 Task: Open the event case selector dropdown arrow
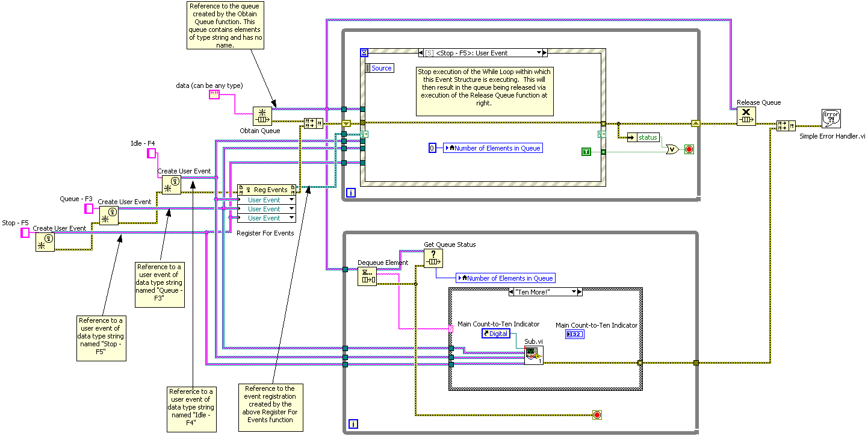click(x=539, y=53)
